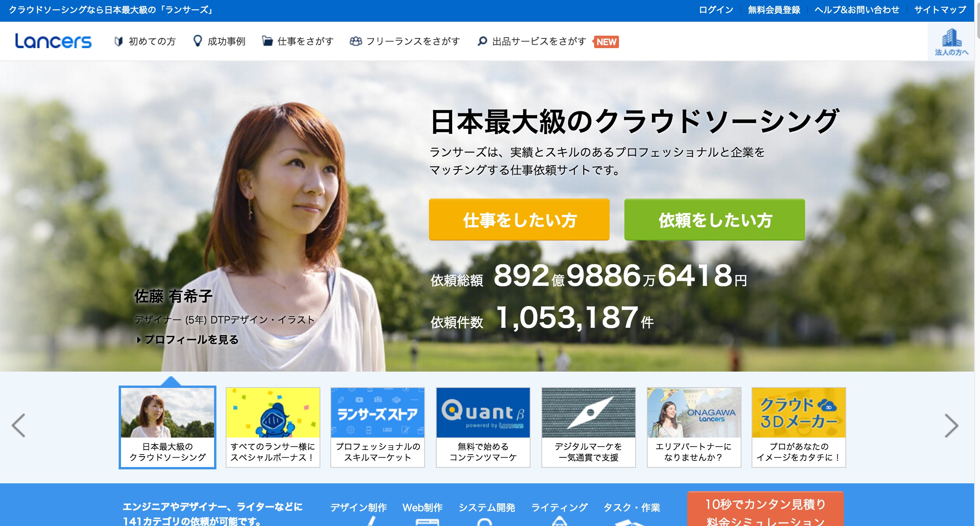Viewport: 980px width, 526px height.
Task: Open サイトマップ link
Action: (940, 10)
